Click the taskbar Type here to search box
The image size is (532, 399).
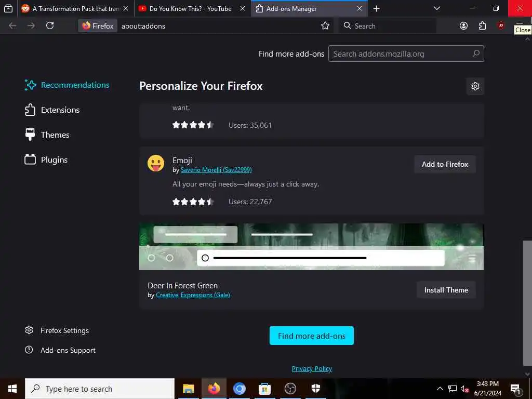tap(100, 389)
